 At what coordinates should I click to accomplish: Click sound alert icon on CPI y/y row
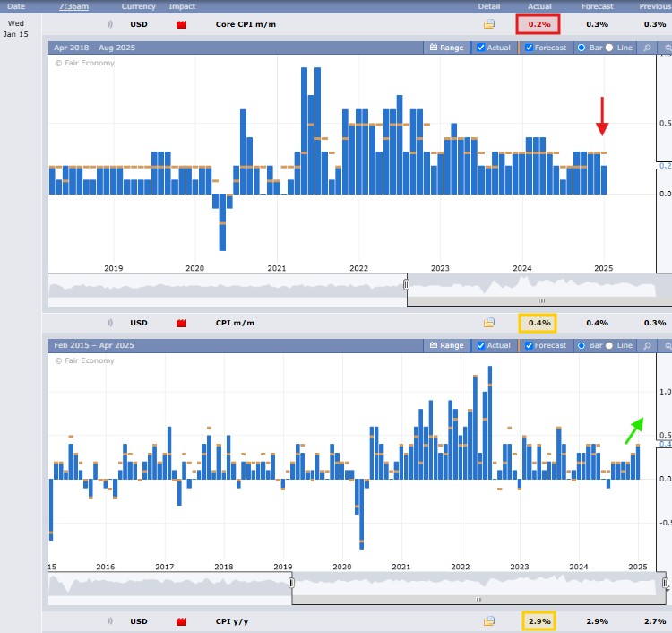pos(110,620)
